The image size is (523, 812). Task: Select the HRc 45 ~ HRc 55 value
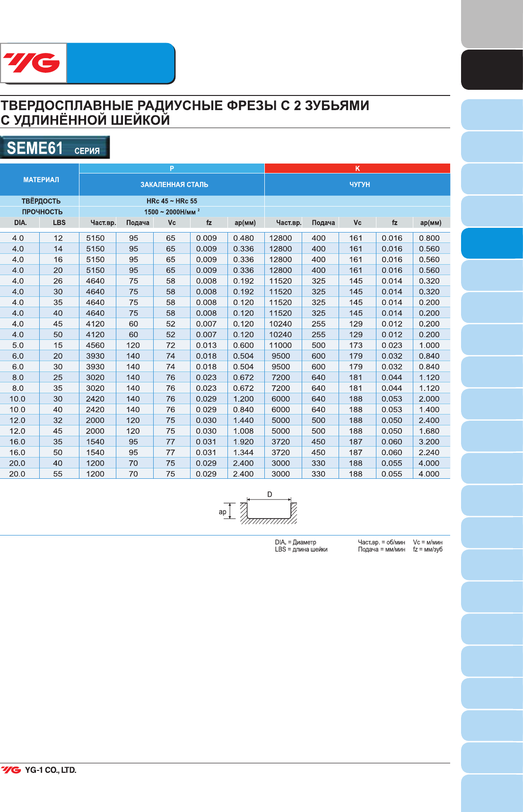click(172, 201)
